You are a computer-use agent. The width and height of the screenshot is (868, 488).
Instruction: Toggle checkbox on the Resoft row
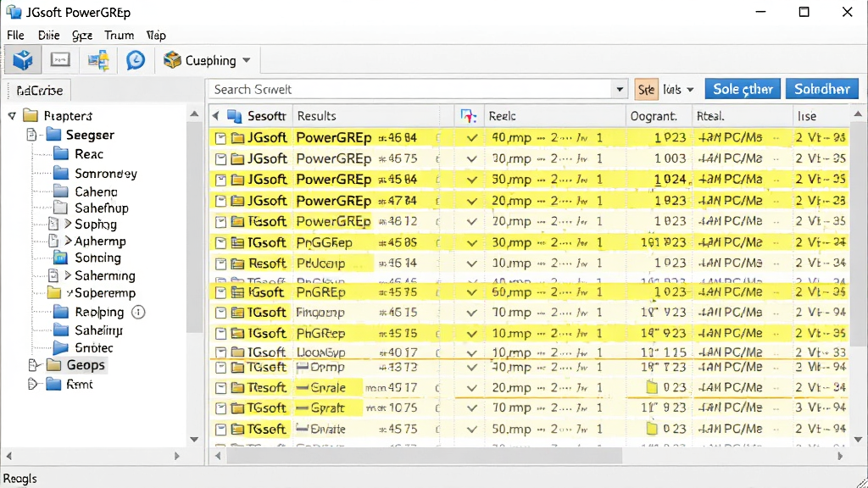220,264
